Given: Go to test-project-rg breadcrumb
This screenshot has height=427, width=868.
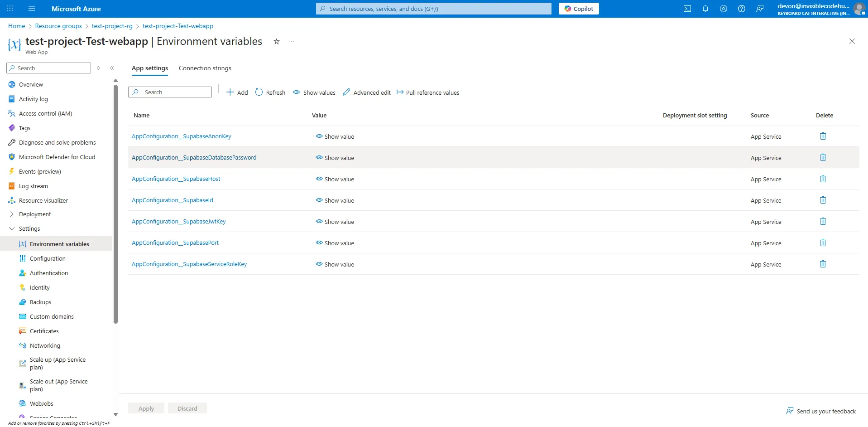Looking at the screenshot, I should tap(112, 26).
